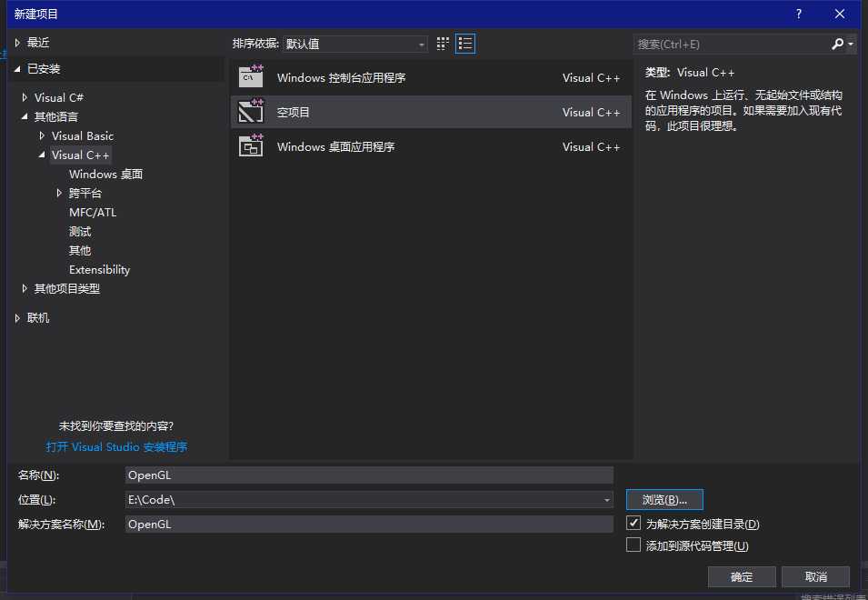Screen dimensions: 868x600
Task: Click the 其他项目类型 label
Action: (67, 288)
